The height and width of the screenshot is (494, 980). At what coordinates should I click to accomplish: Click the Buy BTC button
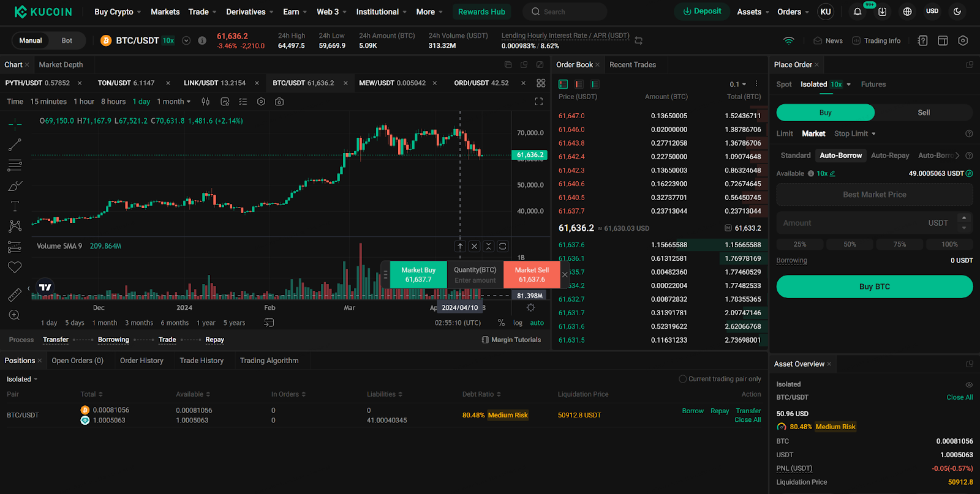click(x=874, y=286)
